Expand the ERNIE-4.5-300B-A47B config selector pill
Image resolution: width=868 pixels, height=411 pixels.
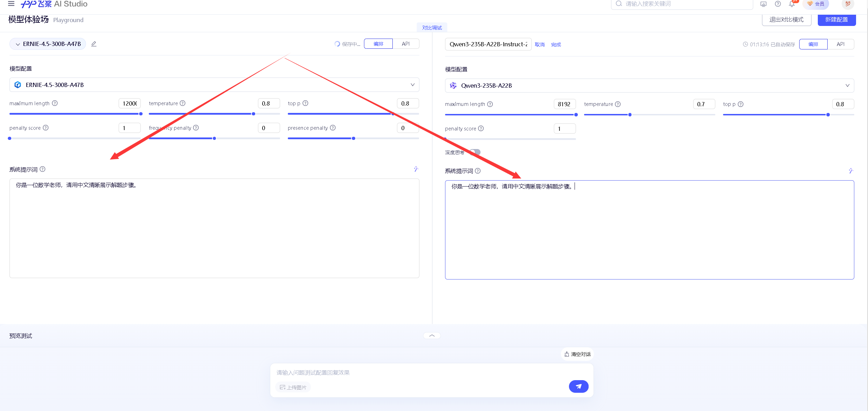(48, 44)
